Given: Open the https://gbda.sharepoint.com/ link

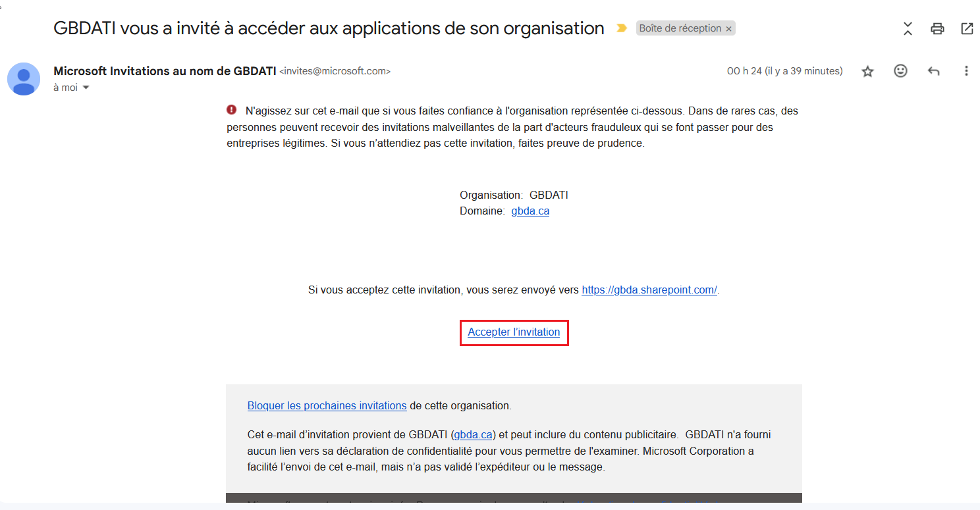Looking at the screenshot, I should point(649,290).
